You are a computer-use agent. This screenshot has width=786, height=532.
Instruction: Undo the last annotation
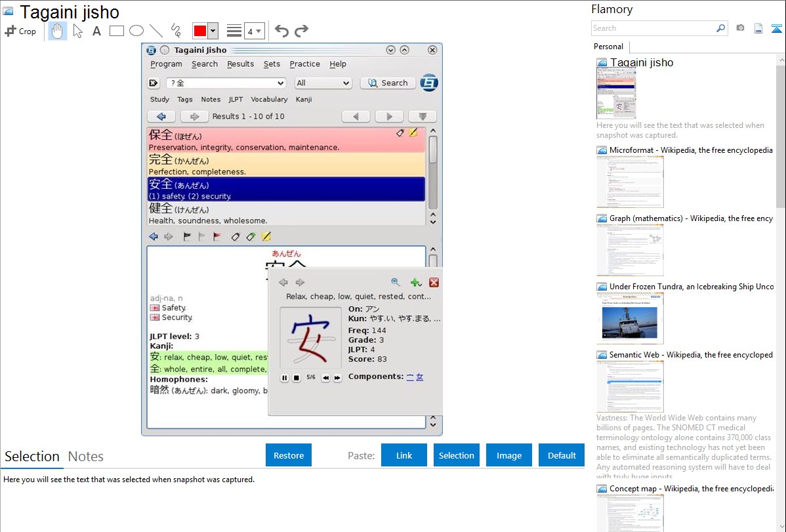click(x=281, y=31)
